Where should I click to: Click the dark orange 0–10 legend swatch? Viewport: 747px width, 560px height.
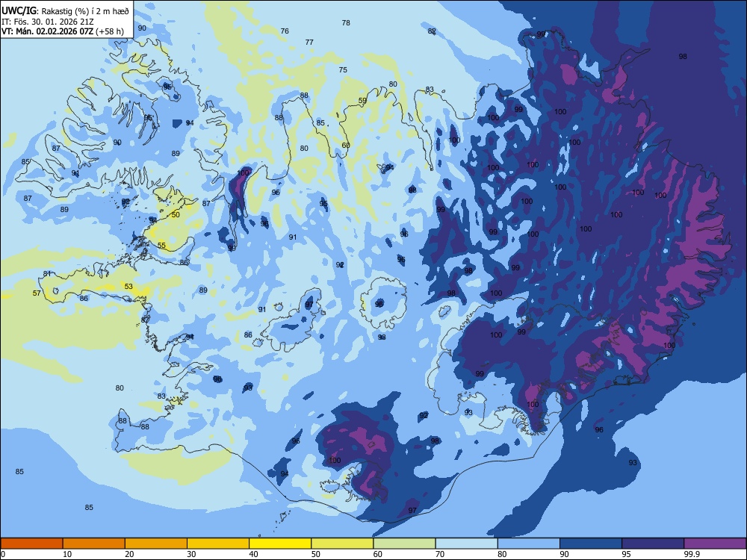tap(31, 544)
